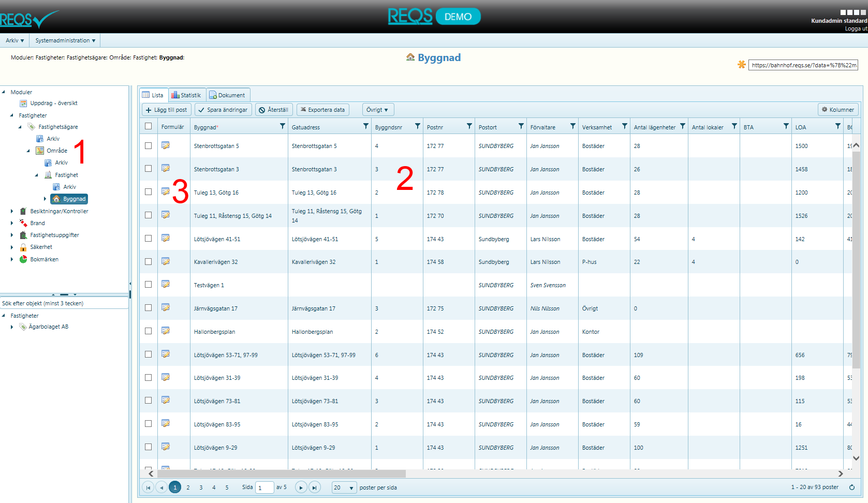Click the Sida page number field
This screenshot has width=868, height=503.
click(x=264, y=487)
